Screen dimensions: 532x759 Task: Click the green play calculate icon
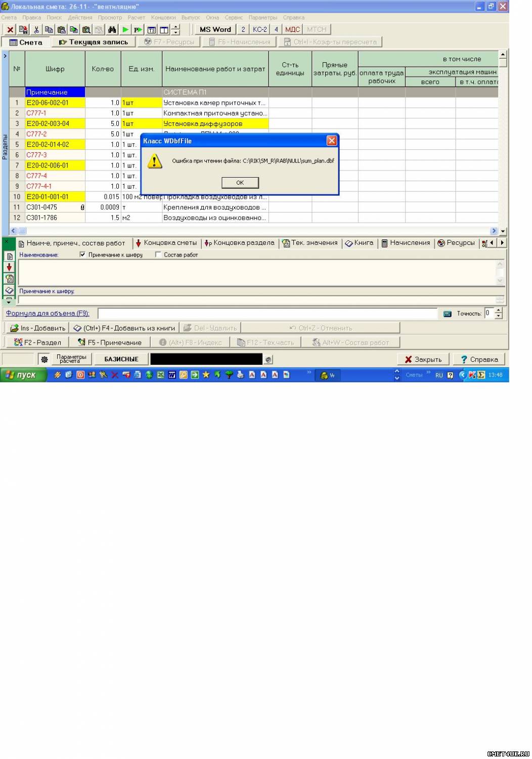[x=125, y=30]
